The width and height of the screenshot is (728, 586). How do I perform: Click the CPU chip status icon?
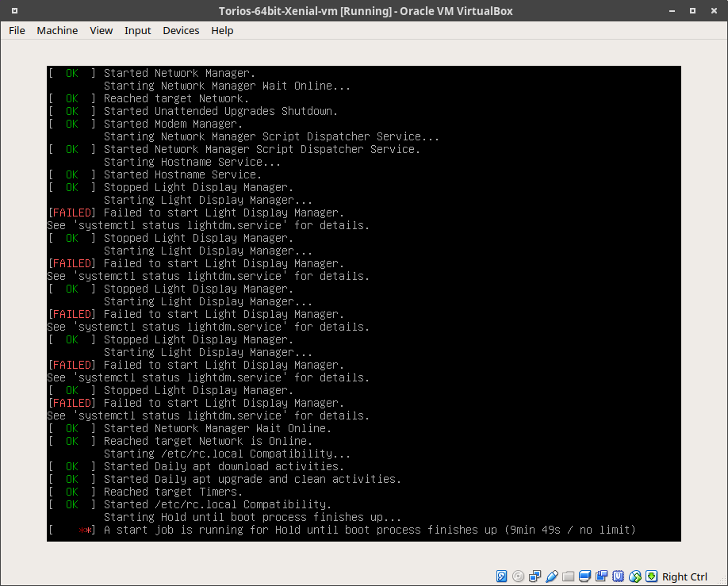tap(618, 576)
